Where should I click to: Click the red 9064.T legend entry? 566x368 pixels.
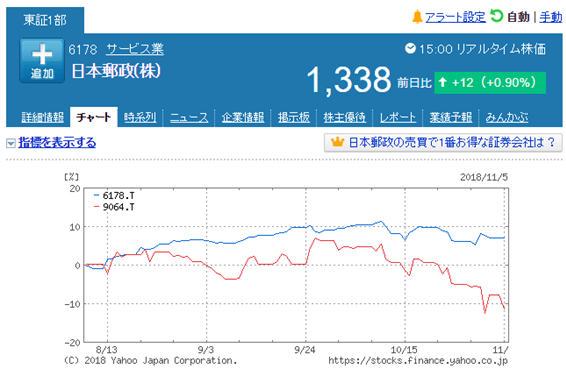click(114, 207)
